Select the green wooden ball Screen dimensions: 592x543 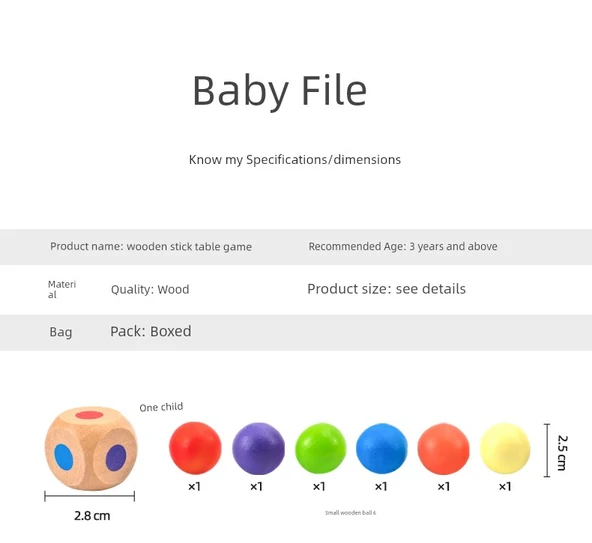(x=320, y=448)
